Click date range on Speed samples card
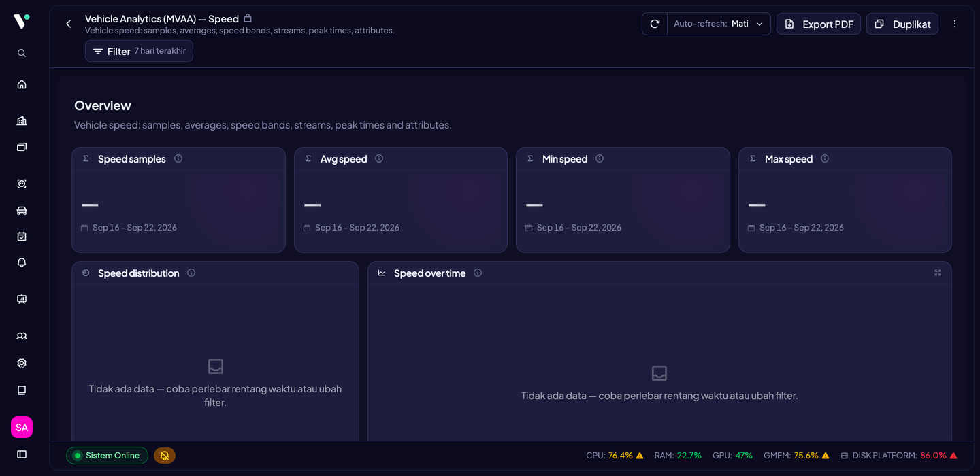The height and width of the screenshot is (476, 980). point(135,228)
